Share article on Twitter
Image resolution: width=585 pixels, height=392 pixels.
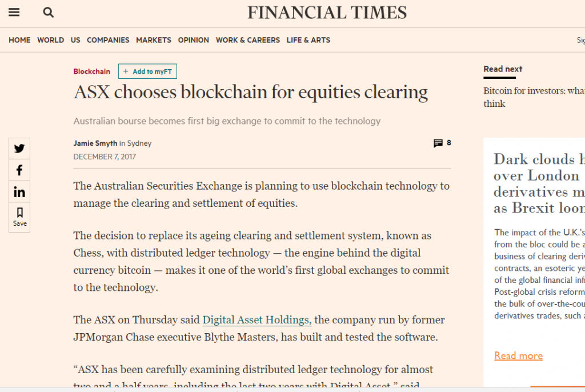click(x=19, y=149)
